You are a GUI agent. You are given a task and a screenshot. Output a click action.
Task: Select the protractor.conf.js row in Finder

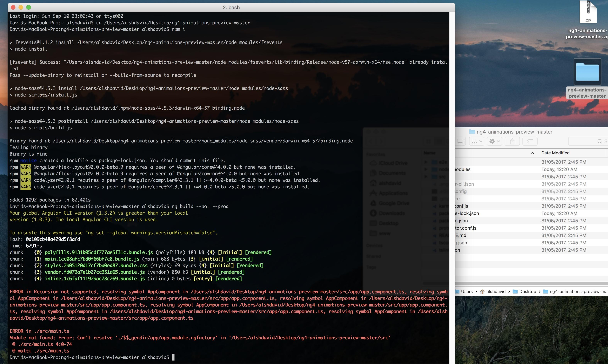click(532, 228)
